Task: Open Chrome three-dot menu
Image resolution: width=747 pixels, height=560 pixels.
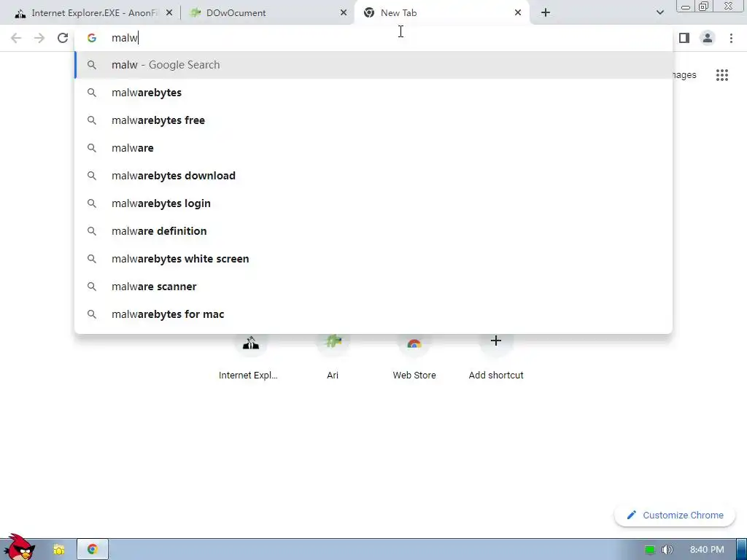Action: coord(731,38)
